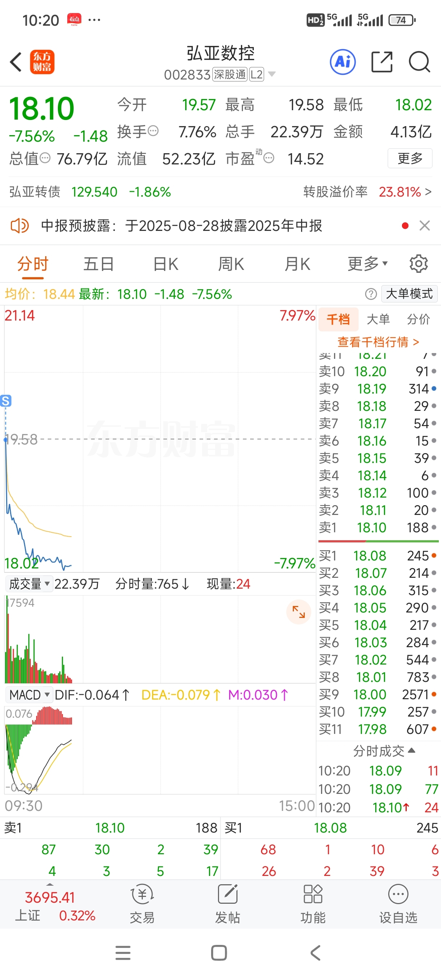The height and width of the screenshot is (980, 441).
Task: Open the 东方财富 logo icon
Action: pos(42,62)
